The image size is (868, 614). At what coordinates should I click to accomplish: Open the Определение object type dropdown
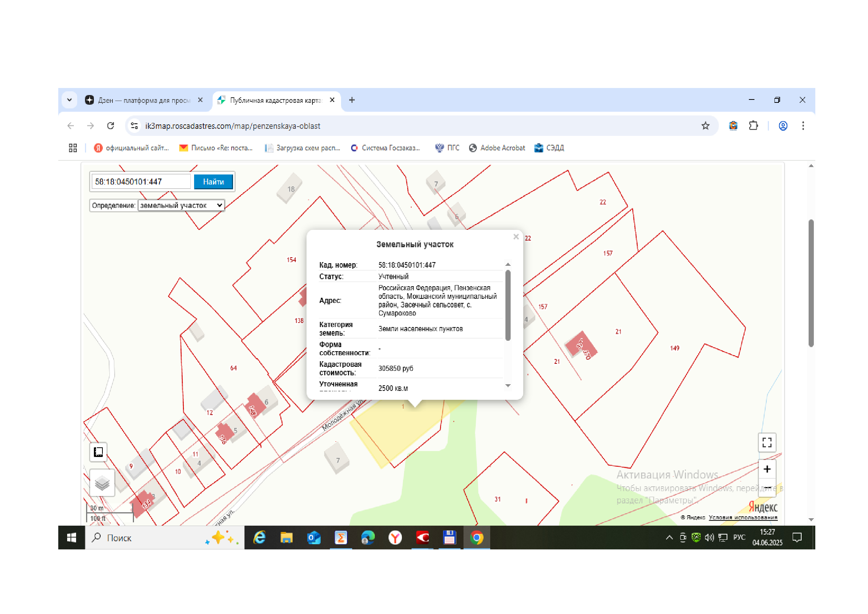pyautogui.click(x=181, y=205)
